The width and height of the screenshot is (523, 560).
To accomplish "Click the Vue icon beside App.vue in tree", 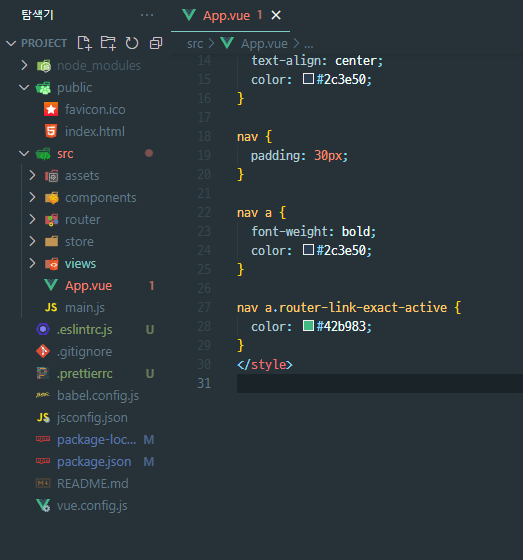I will click(51, 285).
